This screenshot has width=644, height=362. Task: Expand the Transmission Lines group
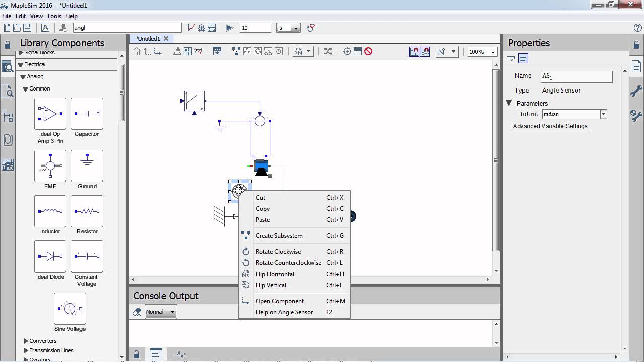(x=26, y=350)
